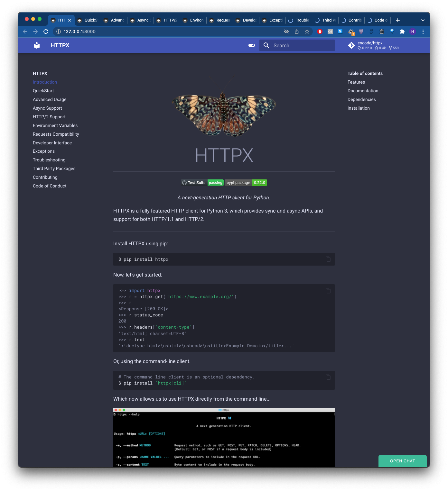
Task: Click the crossed-eye tracking icon in address bar
Action: pyautogui.click(x=286, y=32)
